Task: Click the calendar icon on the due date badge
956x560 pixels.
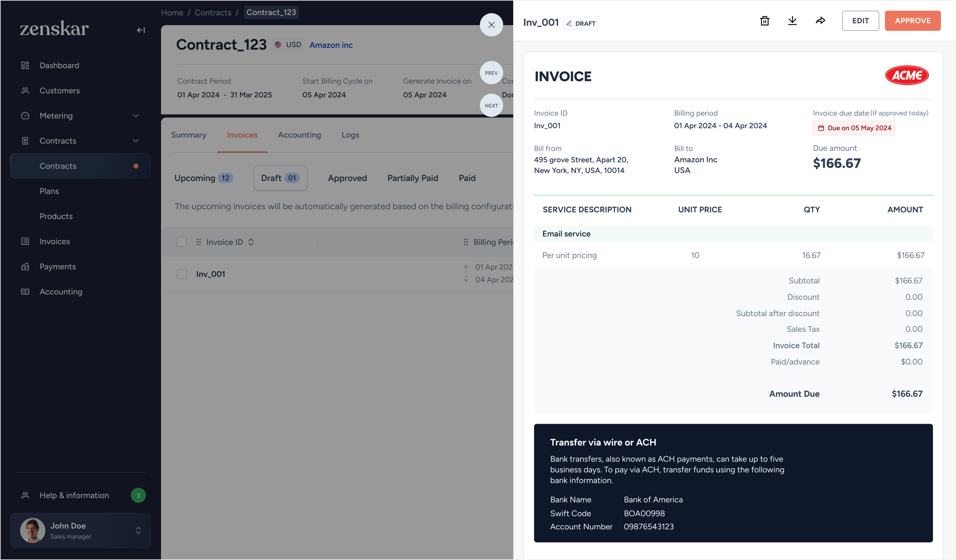Action: [x=821, y=128]
